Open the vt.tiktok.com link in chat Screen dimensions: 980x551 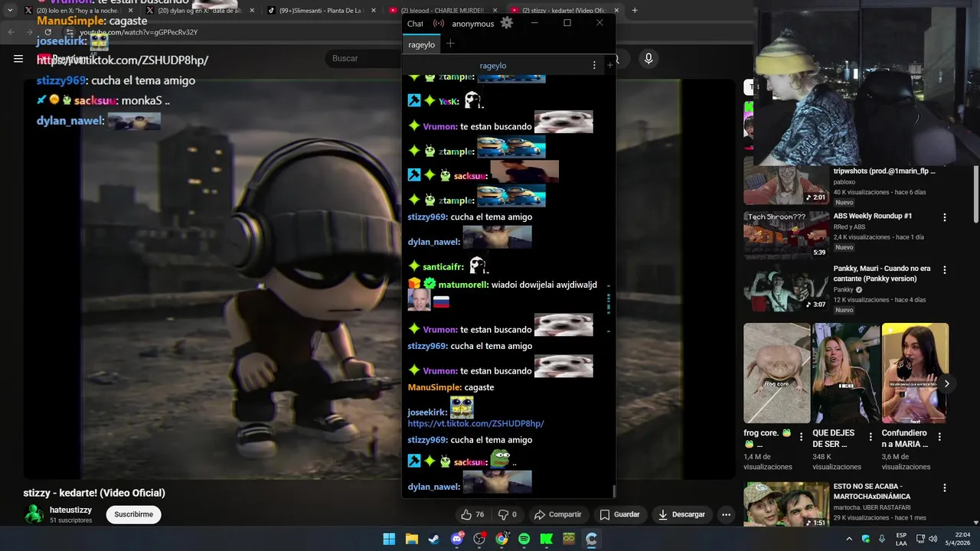point(475,423)
